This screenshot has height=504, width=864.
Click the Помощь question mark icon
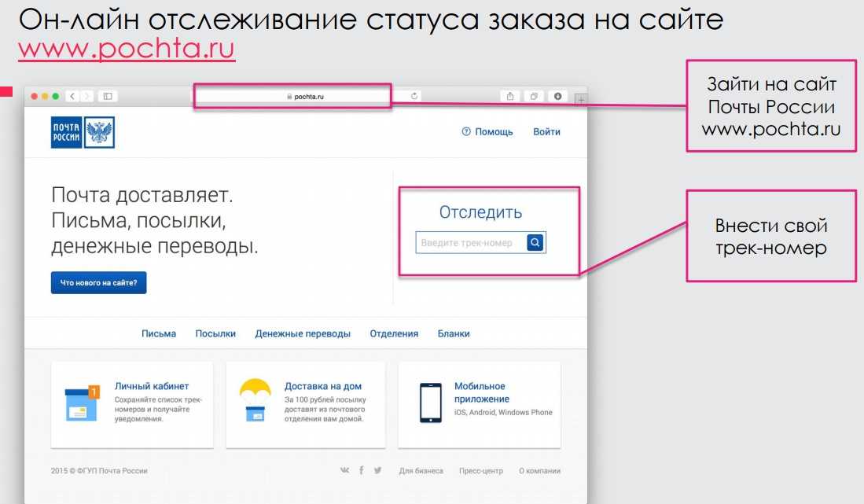[466, 131]
